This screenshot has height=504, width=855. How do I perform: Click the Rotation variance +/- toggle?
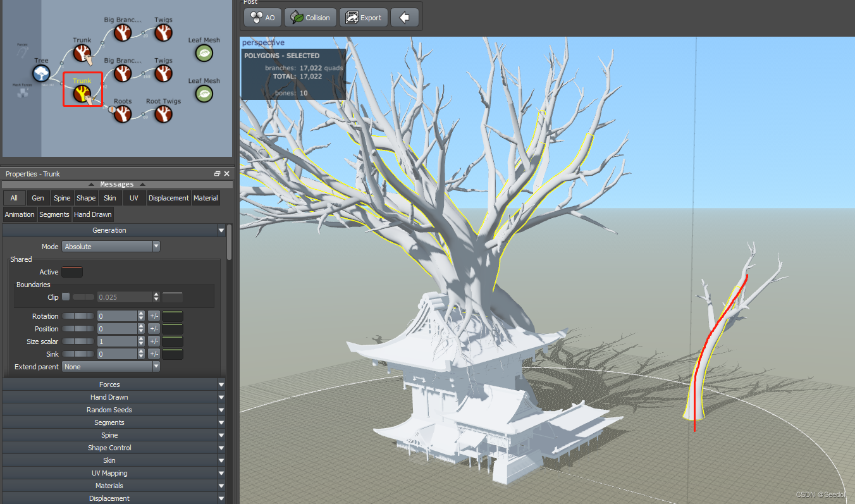[153, 316]
